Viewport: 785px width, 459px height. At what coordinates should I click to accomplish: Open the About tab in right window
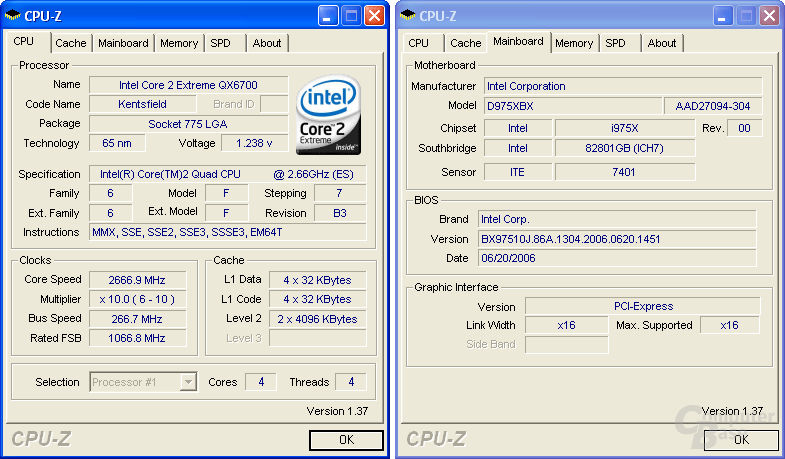tap(662, 43)
